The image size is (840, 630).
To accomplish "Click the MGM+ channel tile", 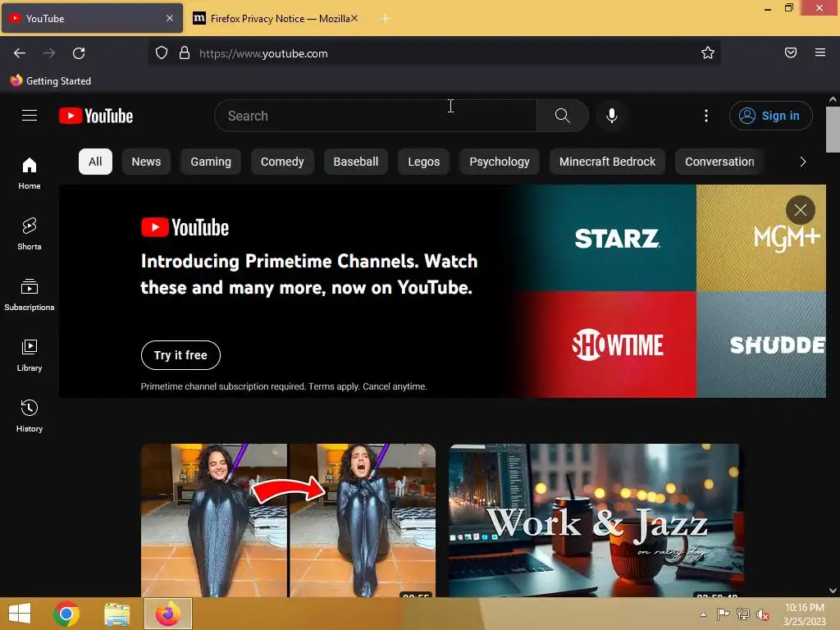I will [x=761, y=238].
